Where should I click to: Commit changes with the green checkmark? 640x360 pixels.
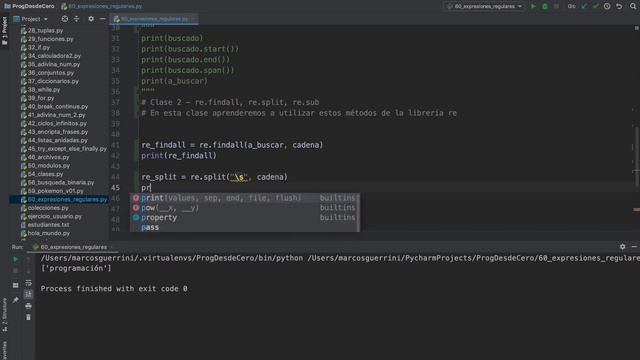click(x=596, y=7)
